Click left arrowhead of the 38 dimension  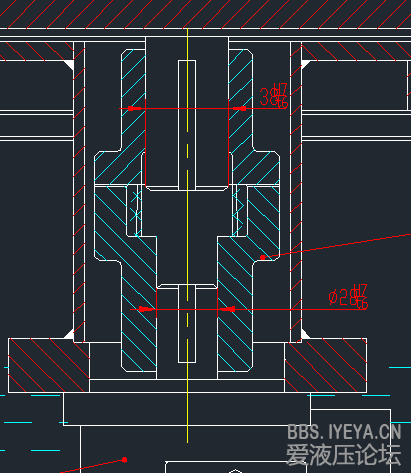coord(136,108)
